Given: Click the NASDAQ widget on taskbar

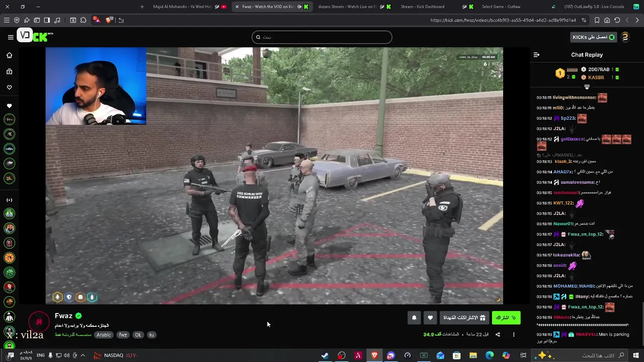Looking at the screenshot, I should [116, 355].
